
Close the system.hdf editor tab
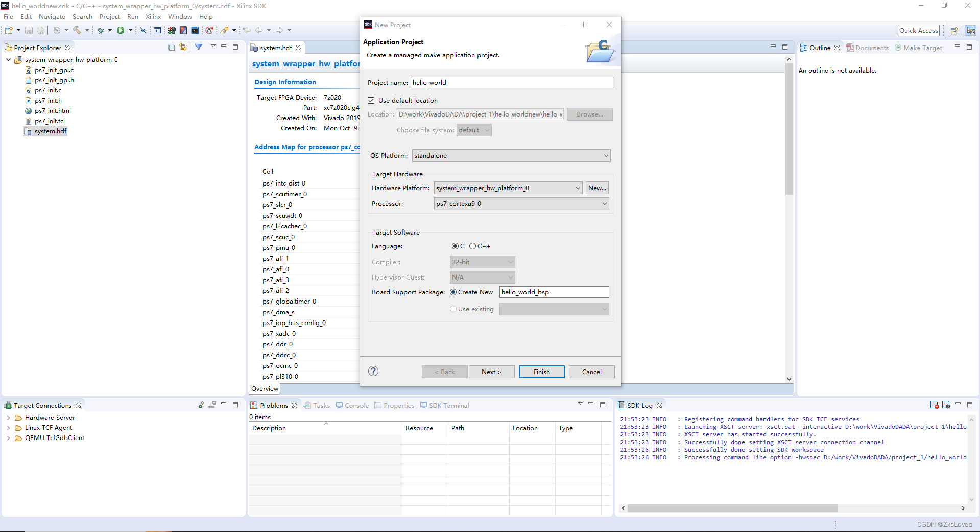click(299, 48)
